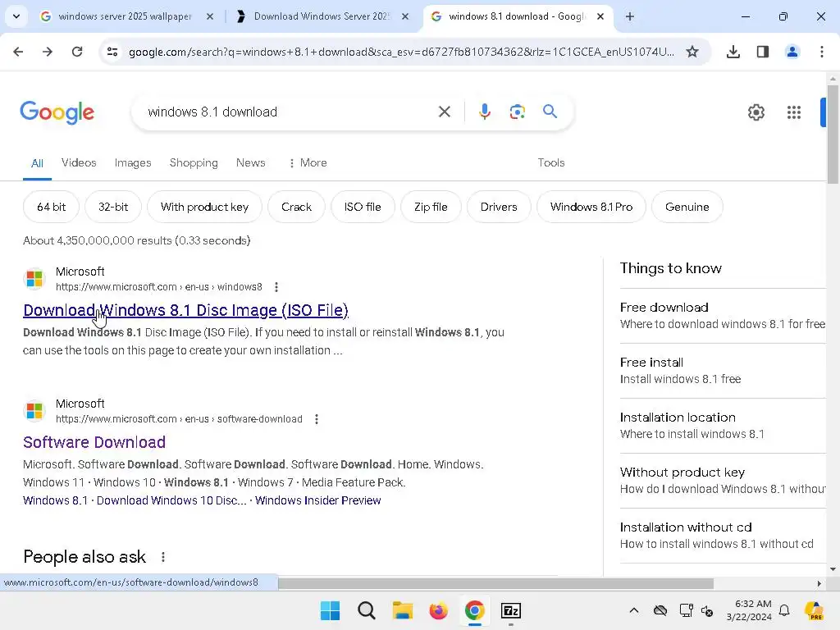Open taskbar Search
Image resolution: width=840 pixels, height=630 pixels.
pos(367,610)
